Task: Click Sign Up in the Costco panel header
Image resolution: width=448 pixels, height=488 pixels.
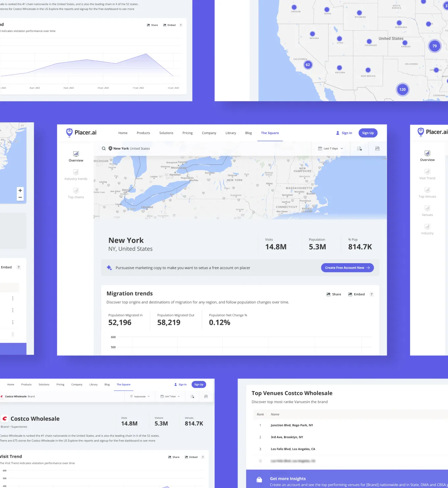Action: pos(199,384)
